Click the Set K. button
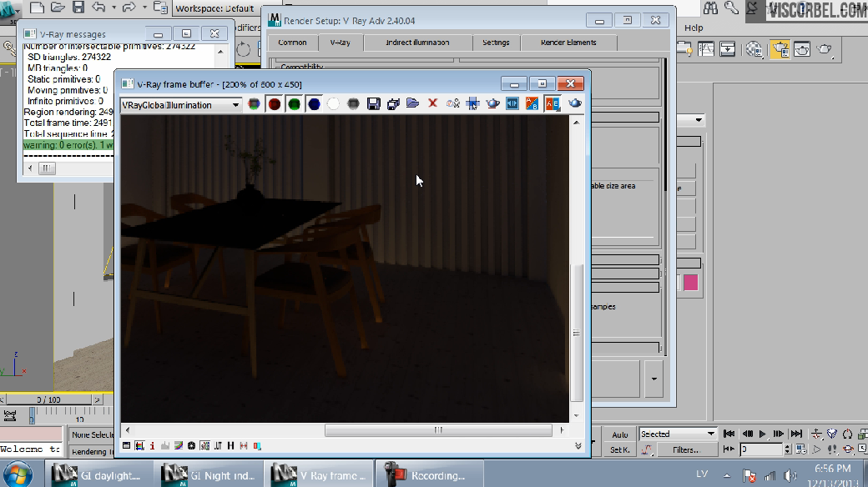The width and height of the screenshot is (868, 487). click(x=620, y=450)
